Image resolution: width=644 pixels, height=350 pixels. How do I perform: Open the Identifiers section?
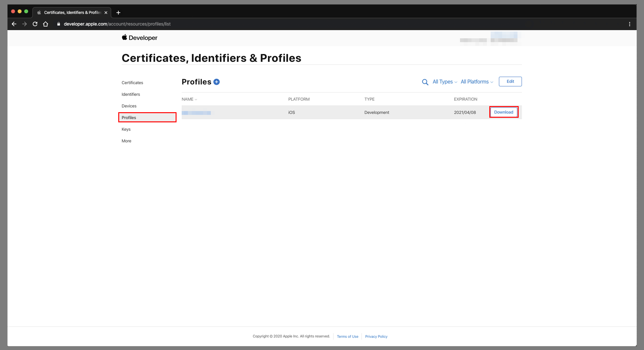130,94
